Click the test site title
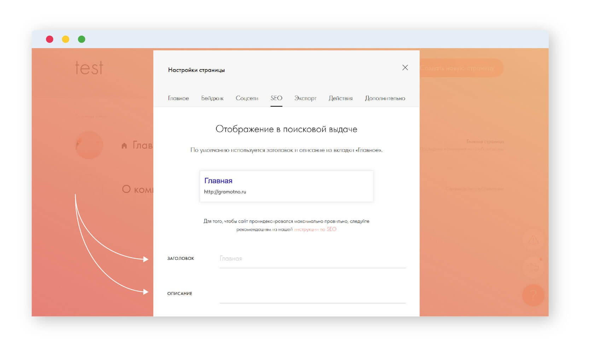The height and width of the screenshot is (364, 594). click(x=89, y=67)
